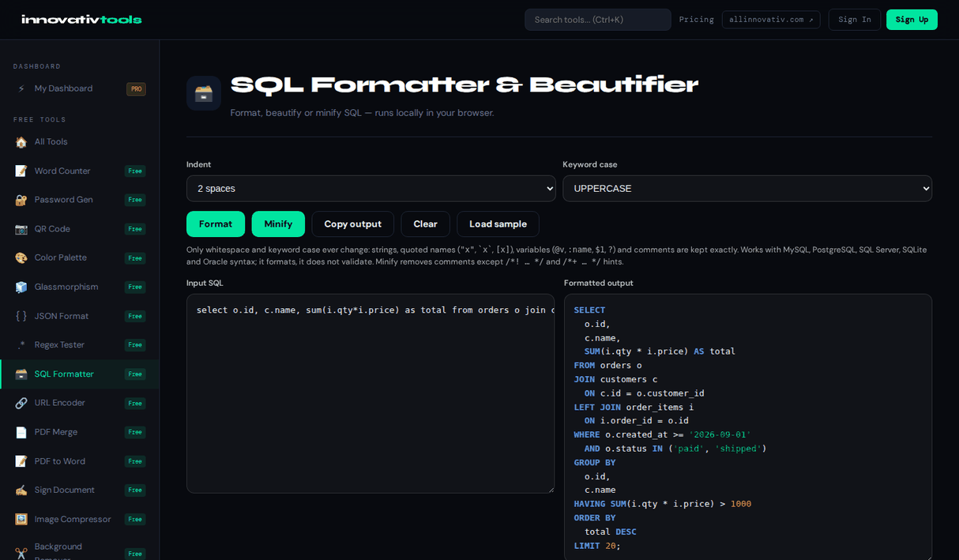Image resolution: width=959 pixels, height=560 pixels.
Task: Open the Image Compressor tool
Action: tap(80, 519)
